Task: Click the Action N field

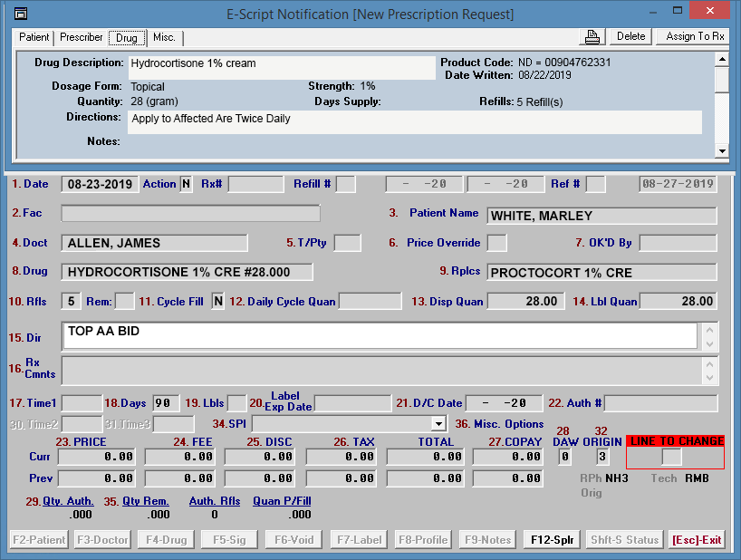Action: point(186,184)
